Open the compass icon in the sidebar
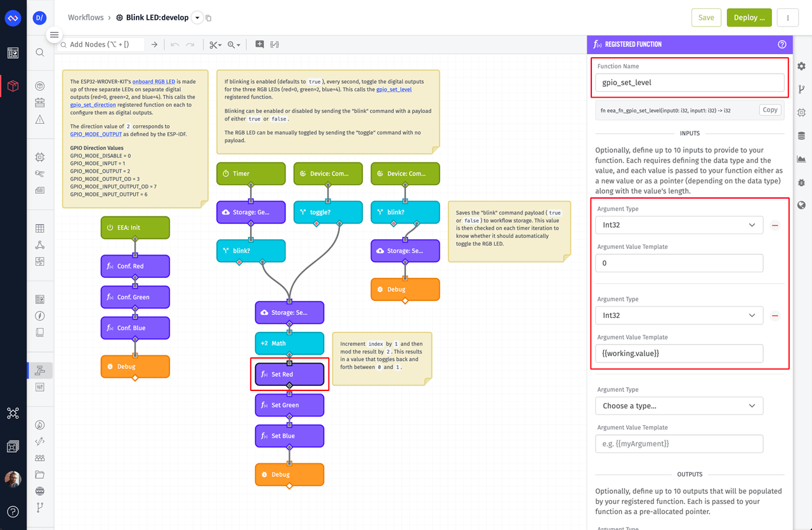This screenshot has height=530, width=812. (40, 315)
